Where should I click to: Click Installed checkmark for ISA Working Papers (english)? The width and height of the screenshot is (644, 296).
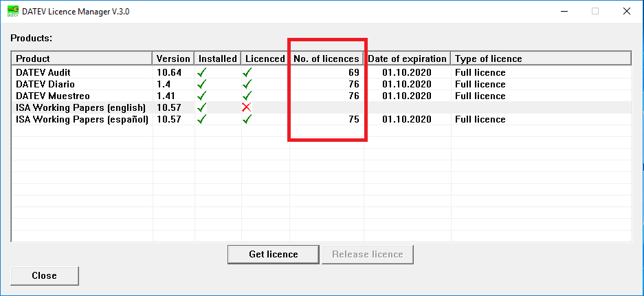coord(201,107)
